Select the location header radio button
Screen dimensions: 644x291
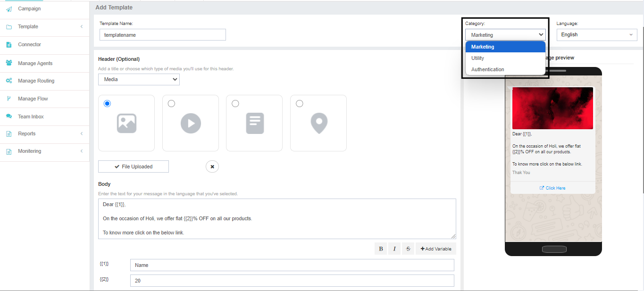point(299,104)
